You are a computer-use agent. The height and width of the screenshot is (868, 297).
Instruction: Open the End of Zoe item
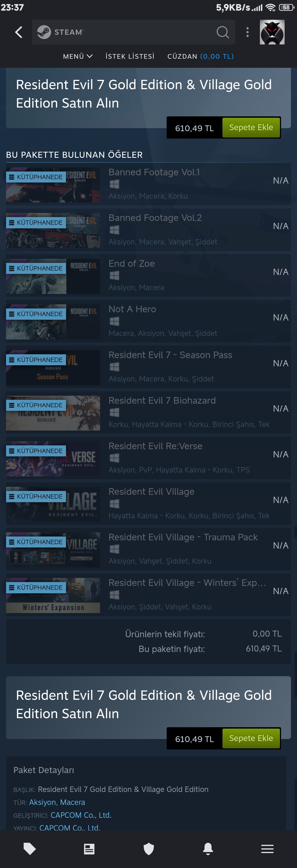pos(148,275)
